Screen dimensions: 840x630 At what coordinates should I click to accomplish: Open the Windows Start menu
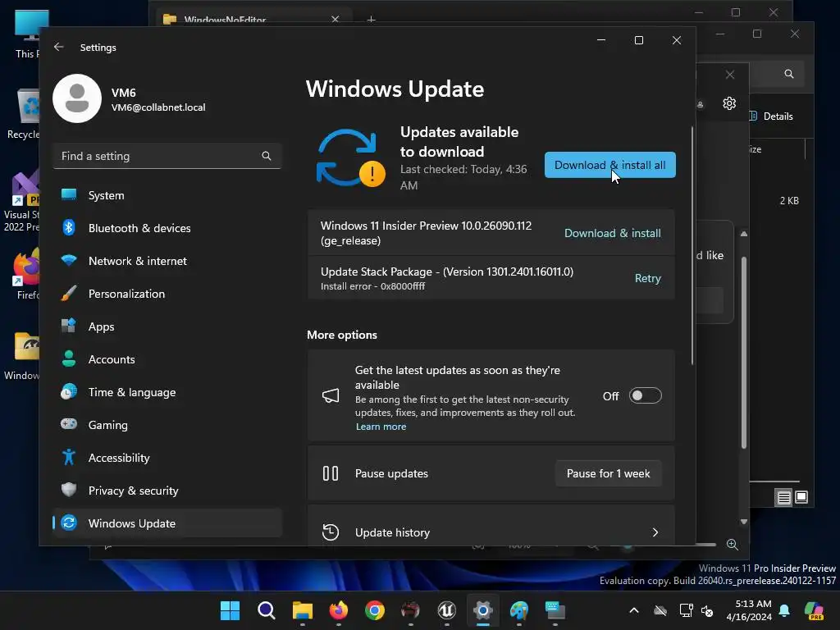pos(231,610)
